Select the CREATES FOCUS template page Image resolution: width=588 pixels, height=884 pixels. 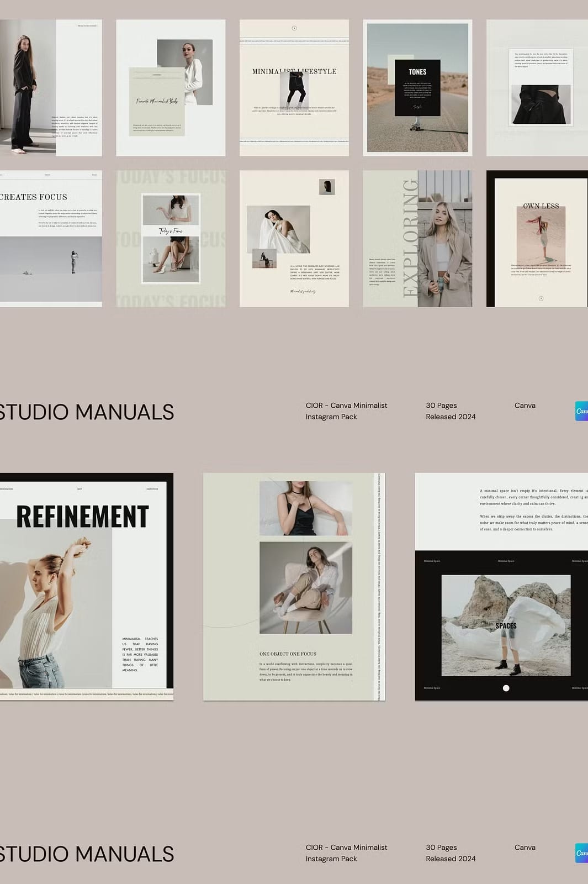coord(51,238)
